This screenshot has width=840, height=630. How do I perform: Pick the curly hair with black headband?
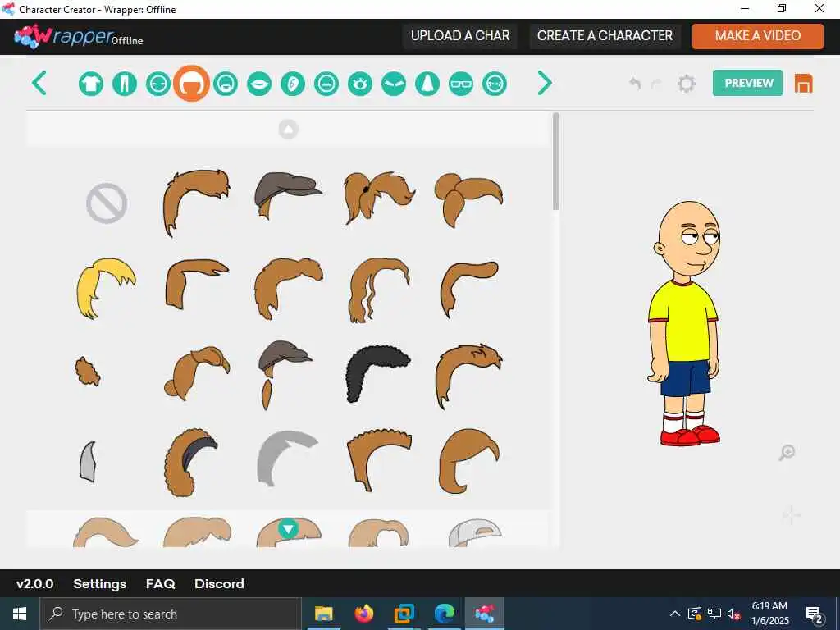tap(191, 463)
